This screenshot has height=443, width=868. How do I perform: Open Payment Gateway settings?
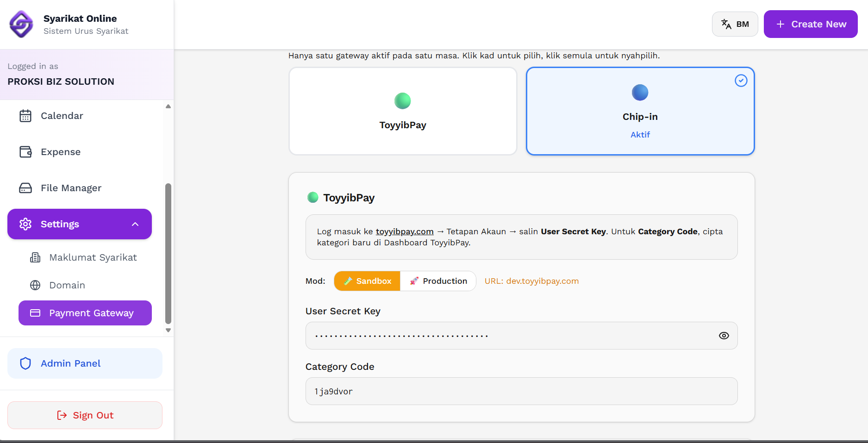(85, 313)
